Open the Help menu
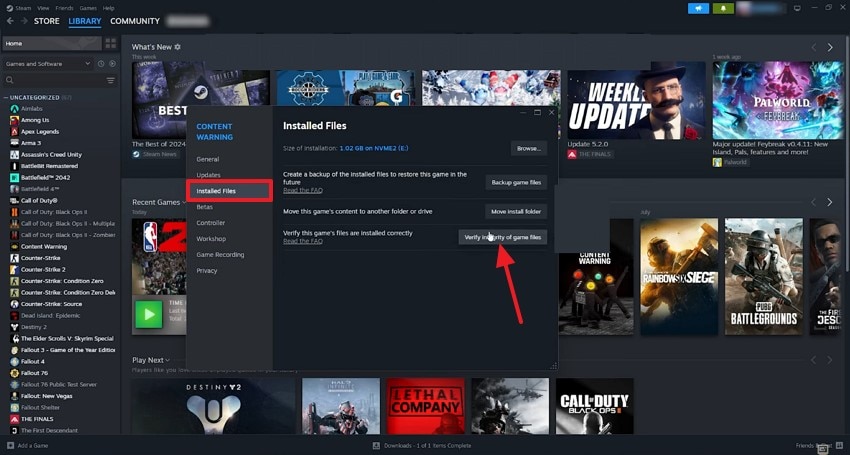This screenshot has height=455, width=850. [108, 8]
